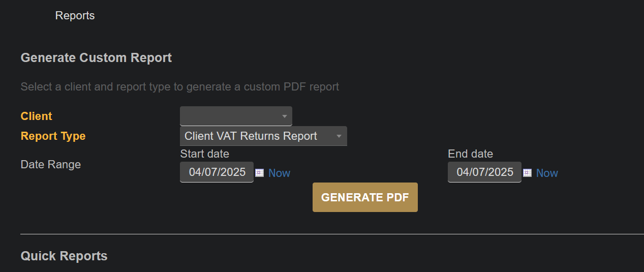The width and height of the screenshot is (644, 272).
Task: Click the Start date label text
Action: pyautogui.click(x=204, y=154)
